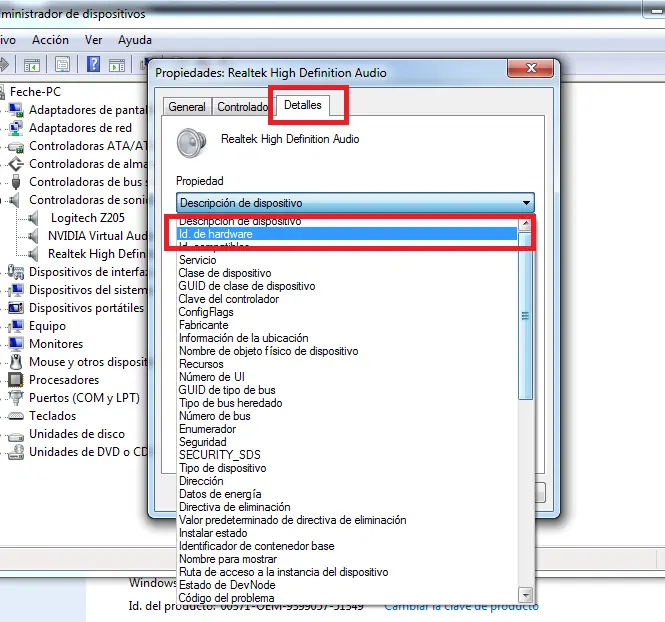This screenshot has width=665, height=622.
Task: Click the Dispositivos portátiles icon
Action: [16, 307]
